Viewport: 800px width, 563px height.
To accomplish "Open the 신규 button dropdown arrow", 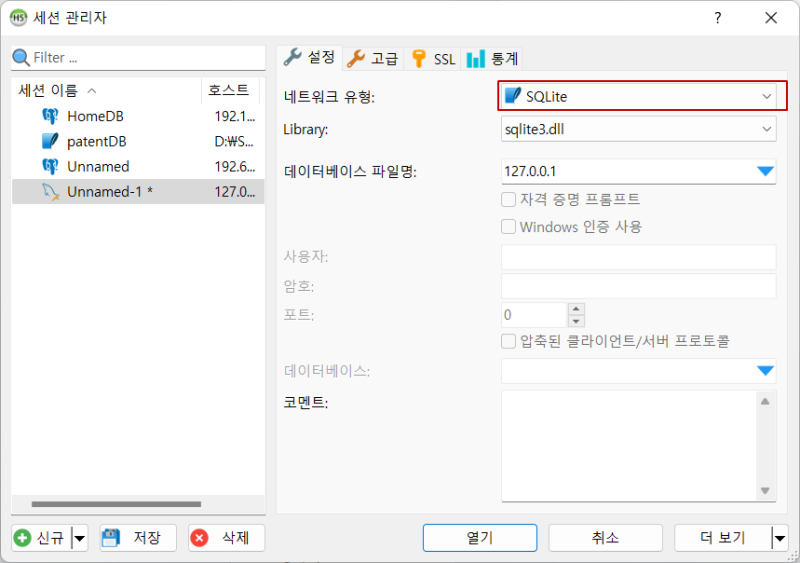I will (80, 537).
